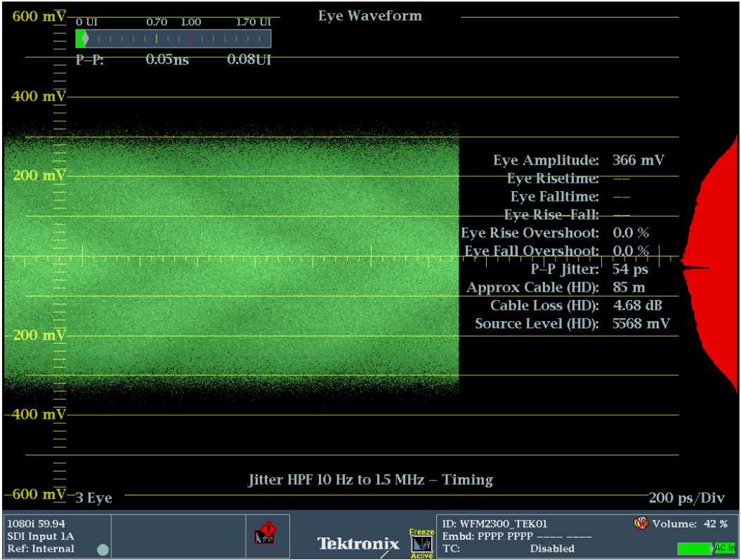Viewport: 741px width, 560px height.
Task: Click the Eye Falltime readout
Action: tap(570, 197)
